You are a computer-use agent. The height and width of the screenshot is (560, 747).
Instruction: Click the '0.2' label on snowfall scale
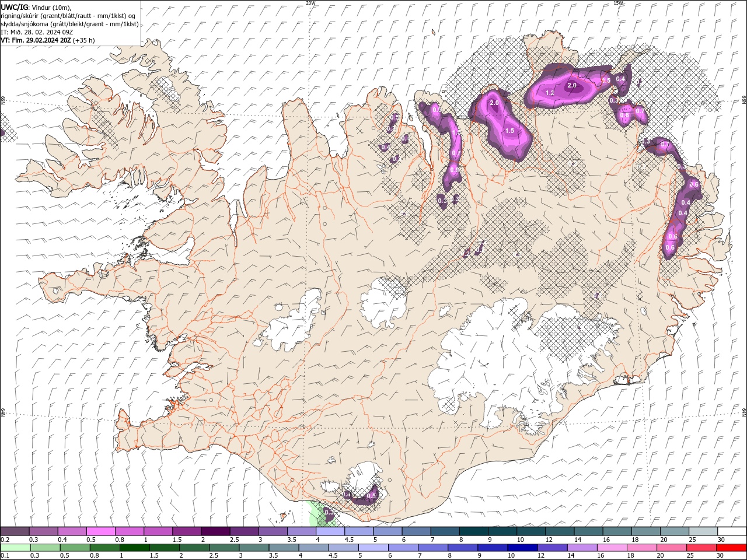point(5,540)
